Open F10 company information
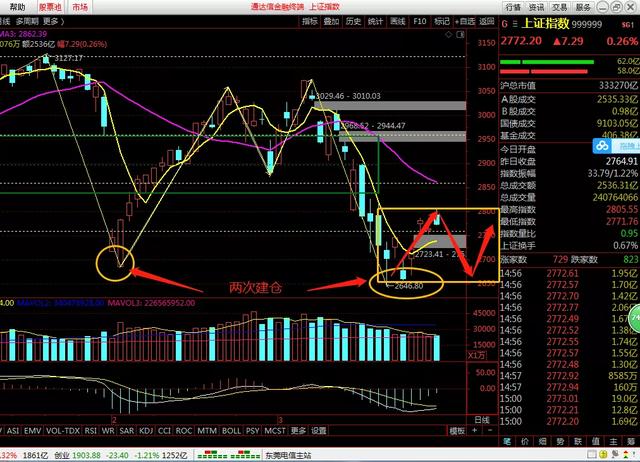 pyautogui.click(x=420, y=21)
